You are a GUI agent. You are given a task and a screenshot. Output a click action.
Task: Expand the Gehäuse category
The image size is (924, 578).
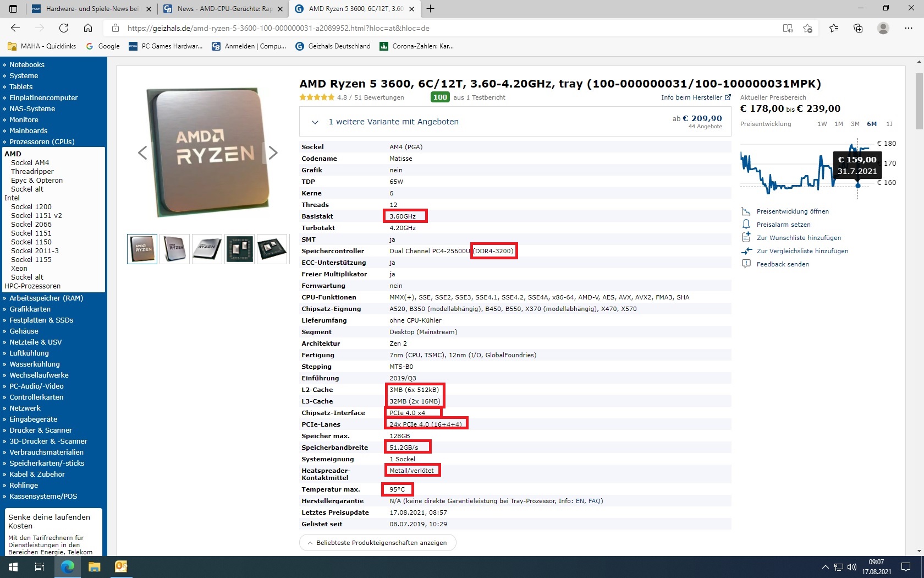[24, 331]
